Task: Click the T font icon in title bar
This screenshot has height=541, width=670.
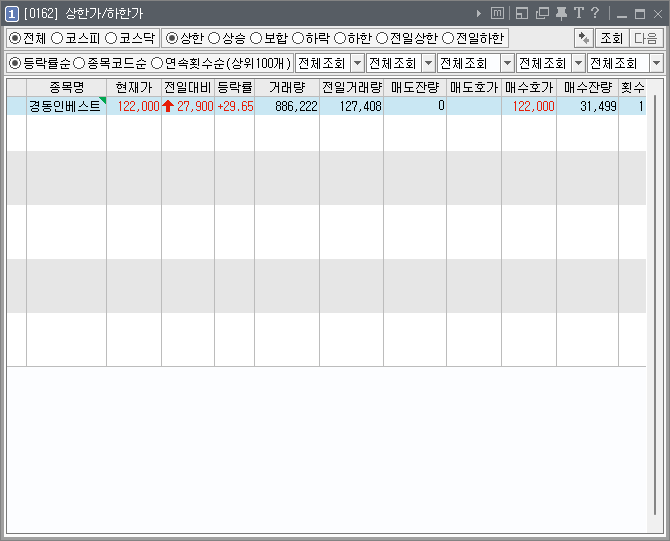Action: [579, 13]
